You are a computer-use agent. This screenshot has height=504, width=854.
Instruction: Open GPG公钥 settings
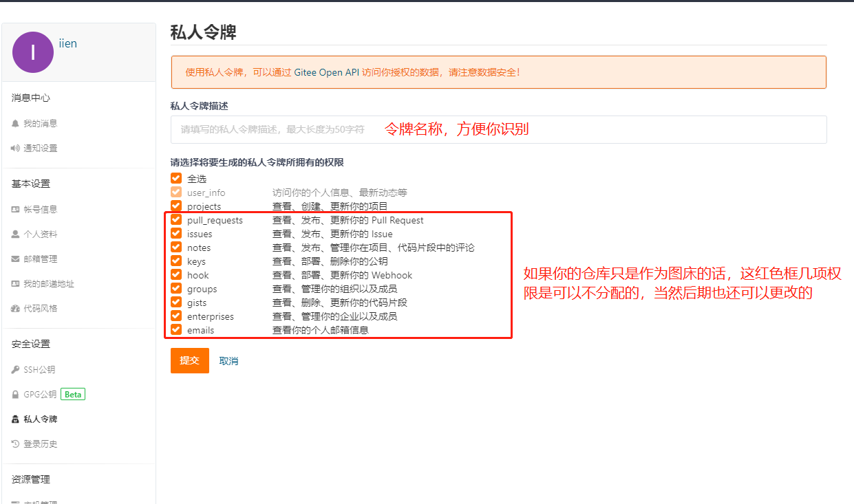tap(40, 395)
